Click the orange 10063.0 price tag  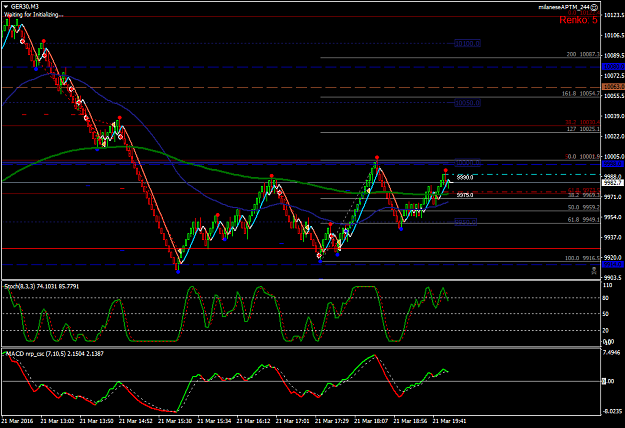613,86
